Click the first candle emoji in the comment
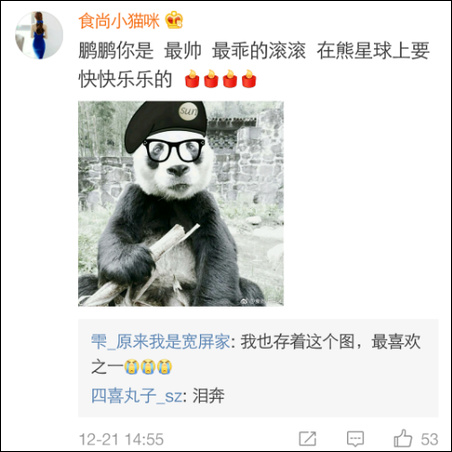The image size is (452, 452). click(192, 79)
